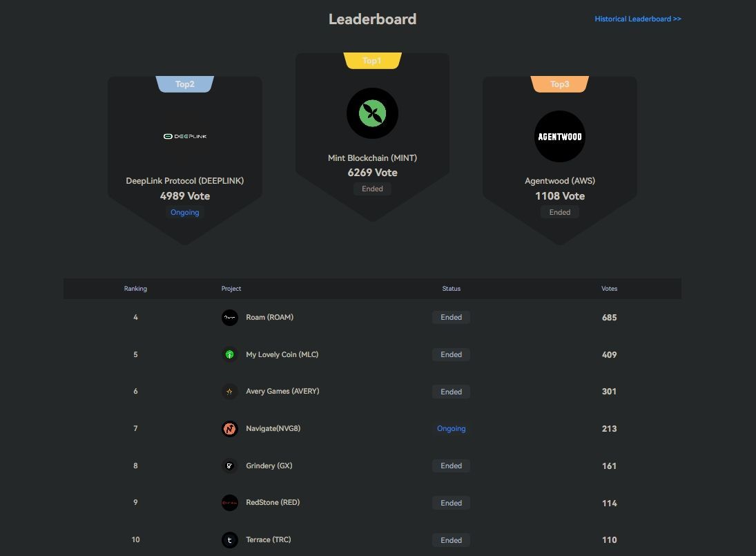Select the 'My Lovely Coin (MLC)' project name
The height and width of the screenshot is (556, 756).
point(282,354)
